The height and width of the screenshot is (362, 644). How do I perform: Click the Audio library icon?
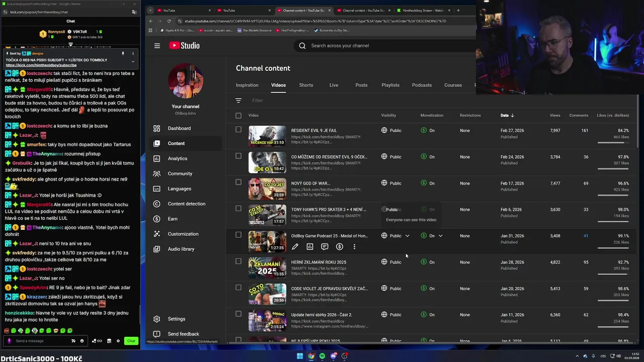157,249
